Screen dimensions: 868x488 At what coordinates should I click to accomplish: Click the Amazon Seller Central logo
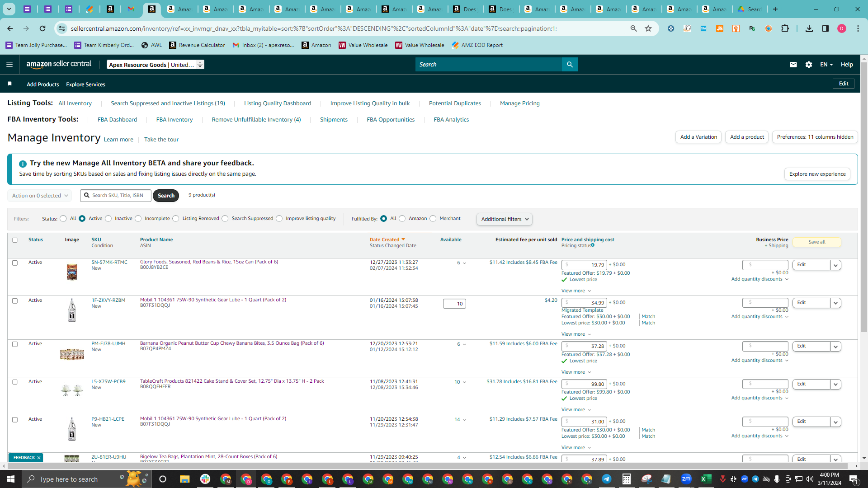pyautogui.click(x=59, y=64)
